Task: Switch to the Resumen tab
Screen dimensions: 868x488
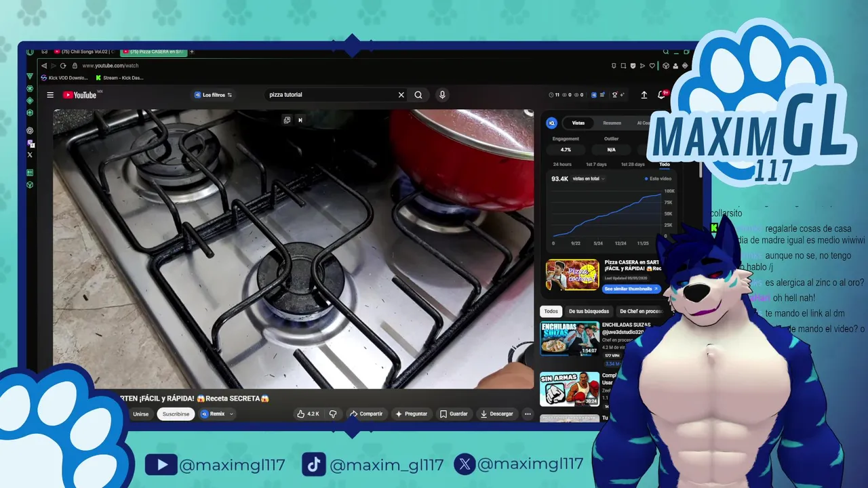Action: 612,123
